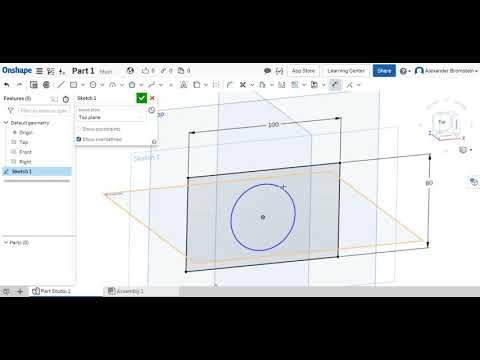This screenshot has height=360, width=480.
Task: Select the Sketch fillet tool
Action: [x=230, y=85]
